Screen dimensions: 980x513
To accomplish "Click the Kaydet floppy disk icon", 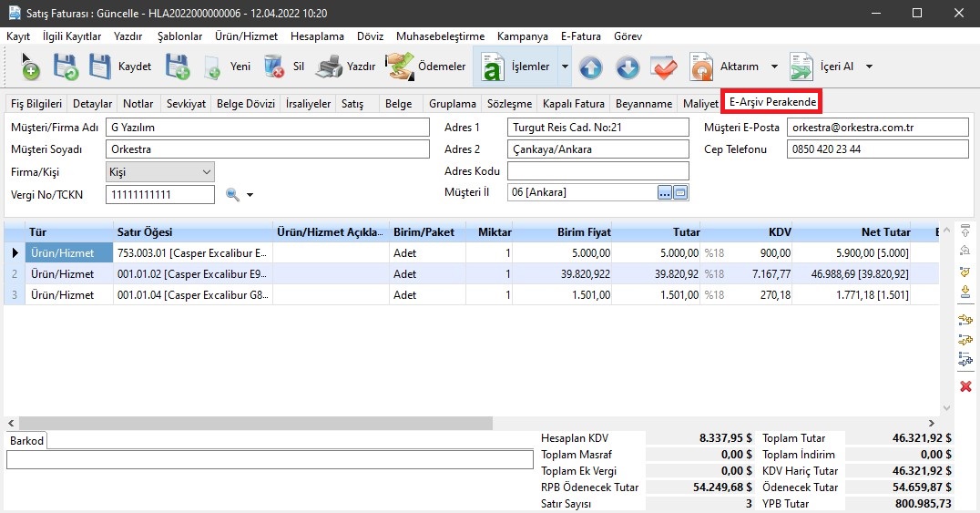I will [x=99, y=67].
